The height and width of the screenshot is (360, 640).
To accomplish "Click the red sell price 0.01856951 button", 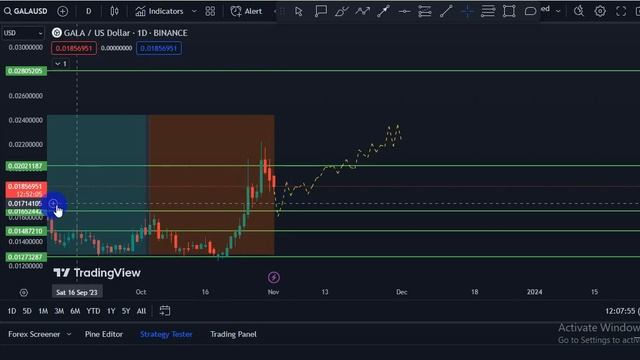I will pos(74,48).
